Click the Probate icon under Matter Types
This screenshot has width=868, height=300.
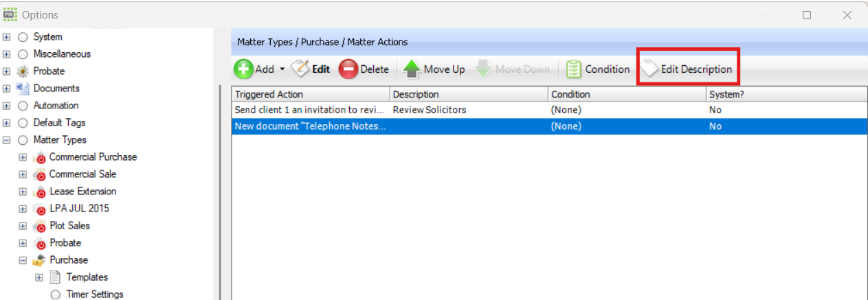pyautogui.click(x=39, y=243)
